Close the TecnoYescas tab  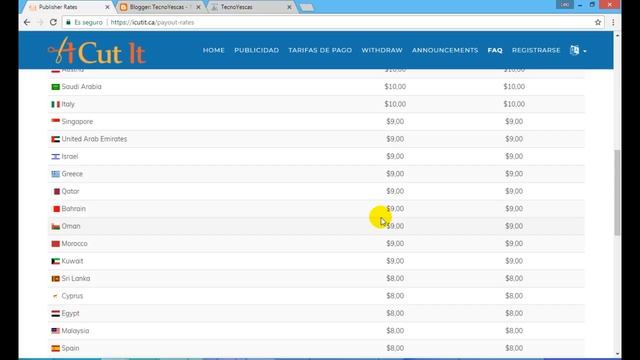tap(289, 7)
